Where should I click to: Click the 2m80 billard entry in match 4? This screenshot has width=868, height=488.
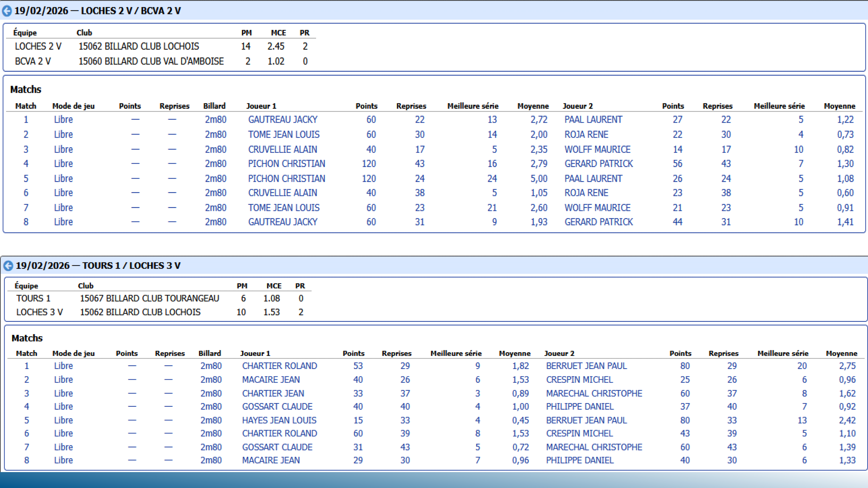(216, 164)
